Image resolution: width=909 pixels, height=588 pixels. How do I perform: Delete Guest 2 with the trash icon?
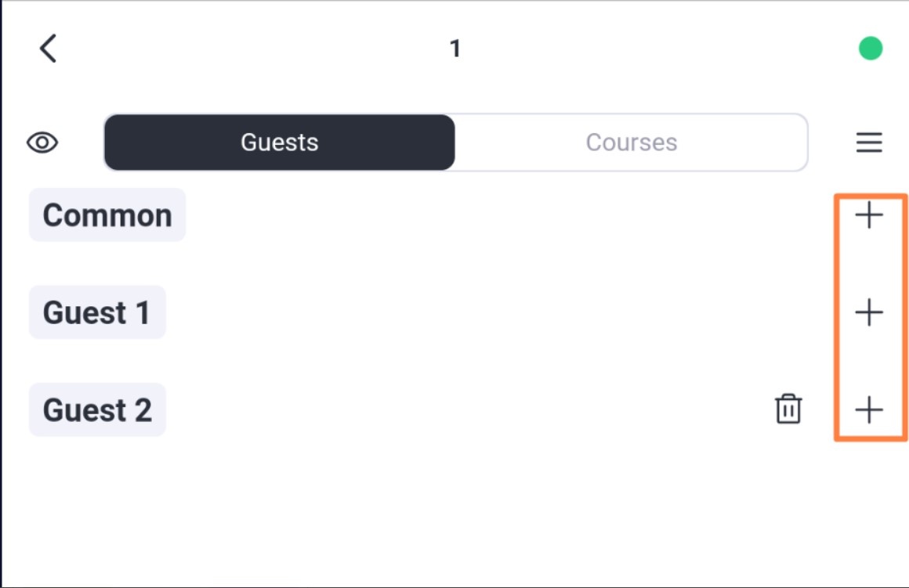pyautogui.click(x=788, y=409)
